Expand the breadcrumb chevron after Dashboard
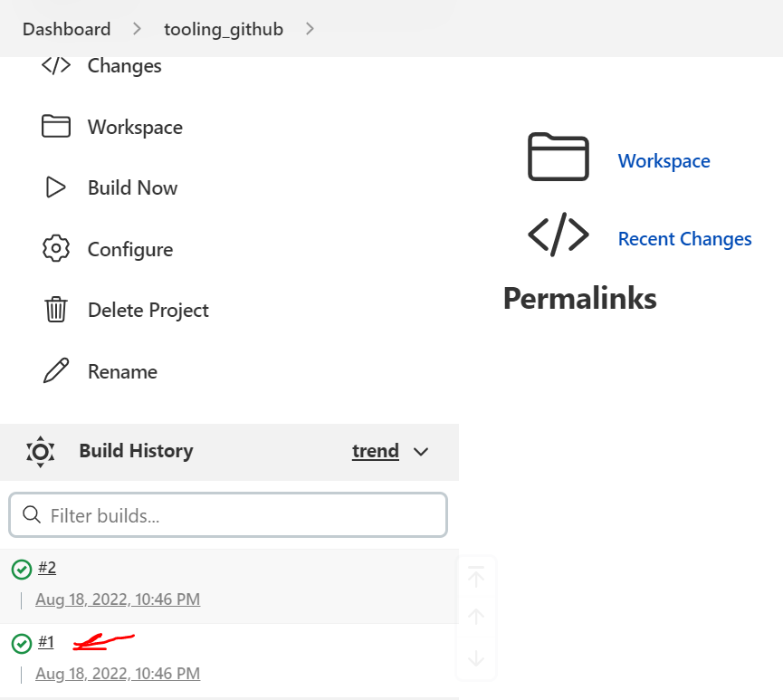 [136, 28]
